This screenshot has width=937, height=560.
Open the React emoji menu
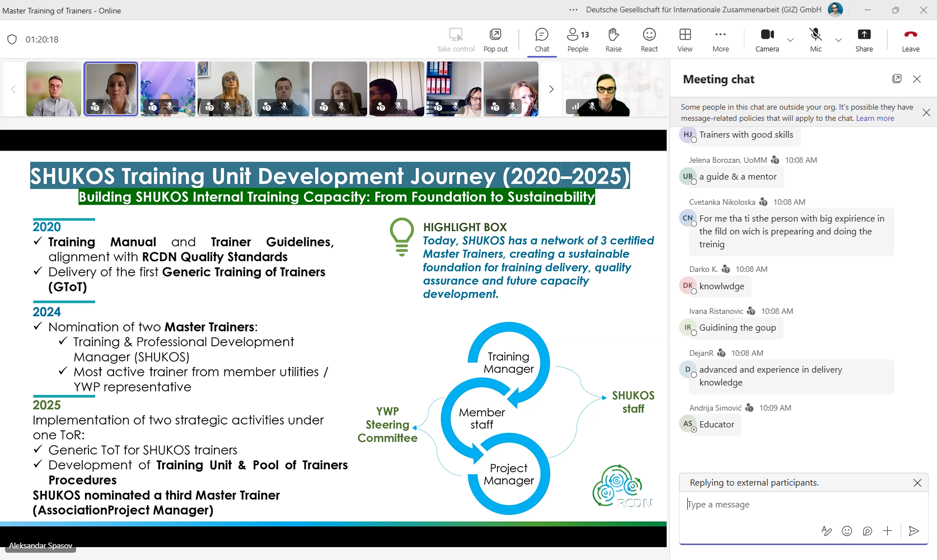tap(649, 40)
